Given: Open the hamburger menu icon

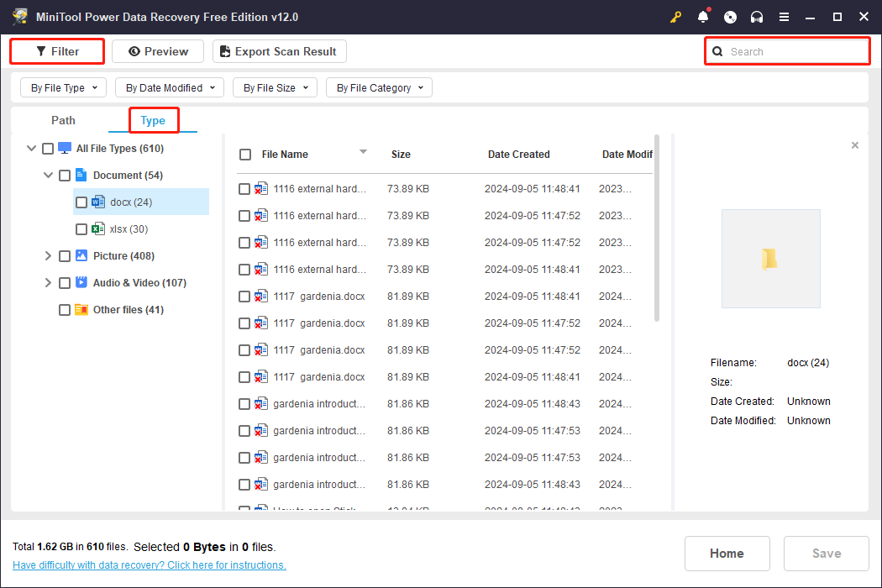Looking at the screenshot, I should [784, 17].
